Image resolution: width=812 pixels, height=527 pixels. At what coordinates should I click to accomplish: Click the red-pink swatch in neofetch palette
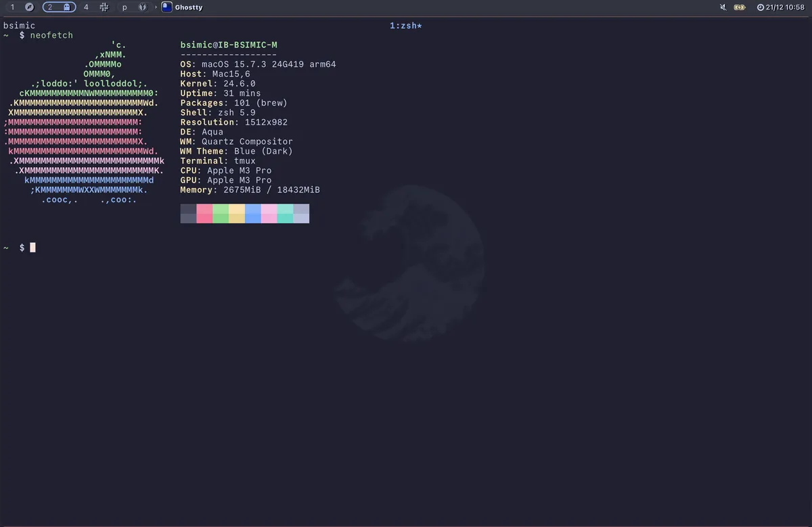pyautogui.click(x=204, y=214)
